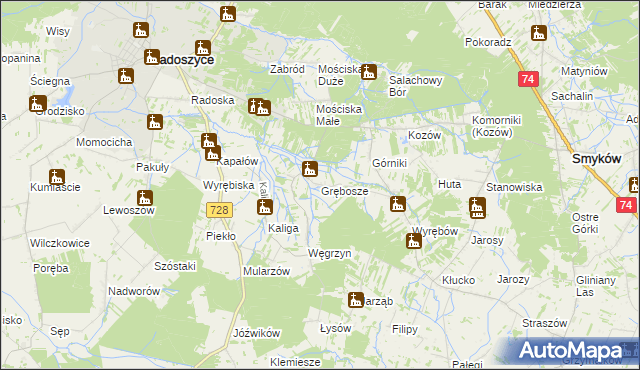Click the church icon overlapping the Radoszyce label
Screen dimensions: 640x370
pyautogui.click(x=152, y=57)
